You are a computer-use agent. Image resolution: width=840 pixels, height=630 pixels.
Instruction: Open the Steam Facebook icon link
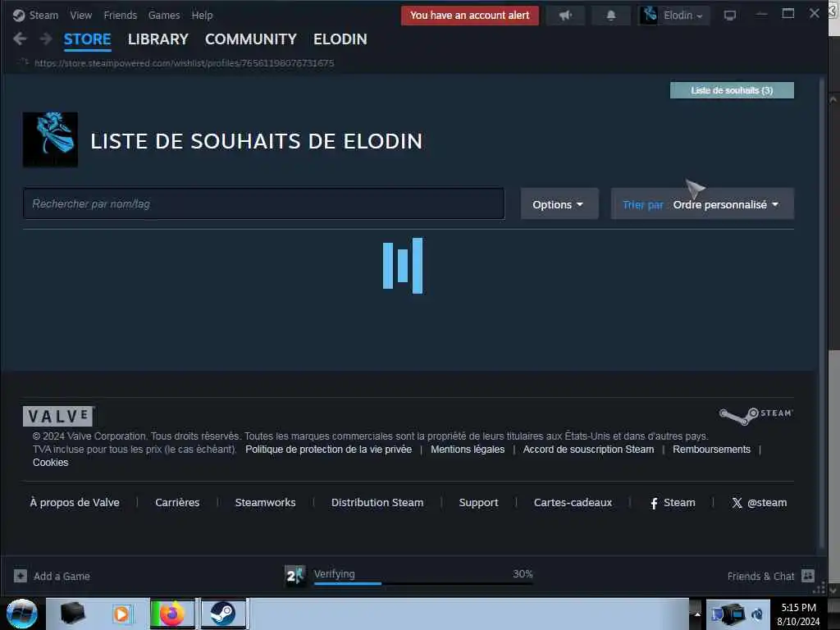point(654,503)
